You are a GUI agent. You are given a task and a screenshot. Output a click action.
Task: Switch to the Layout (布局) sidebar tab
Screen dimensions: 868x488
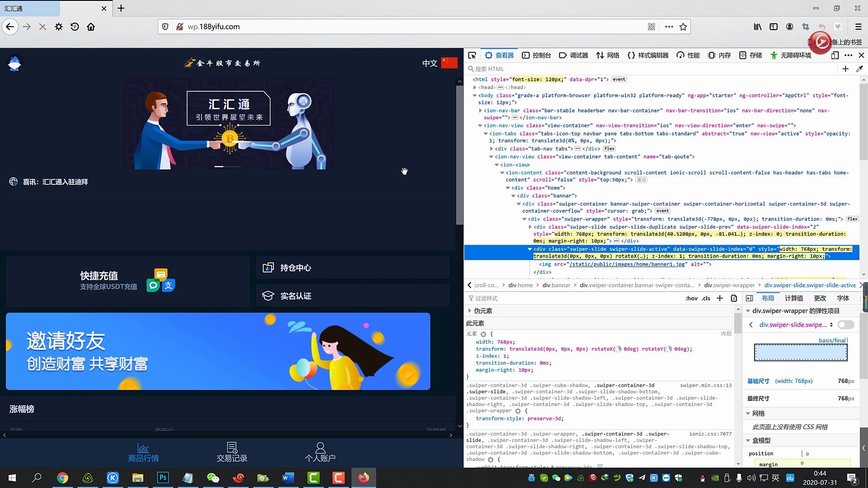768,298
